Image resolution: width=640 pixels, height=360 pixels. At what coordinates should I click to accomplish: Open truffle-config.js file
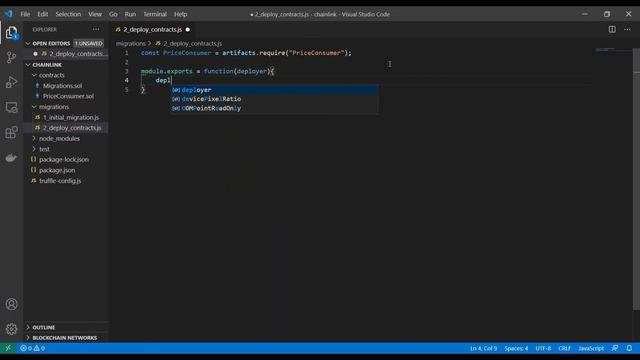pos(60,181)
